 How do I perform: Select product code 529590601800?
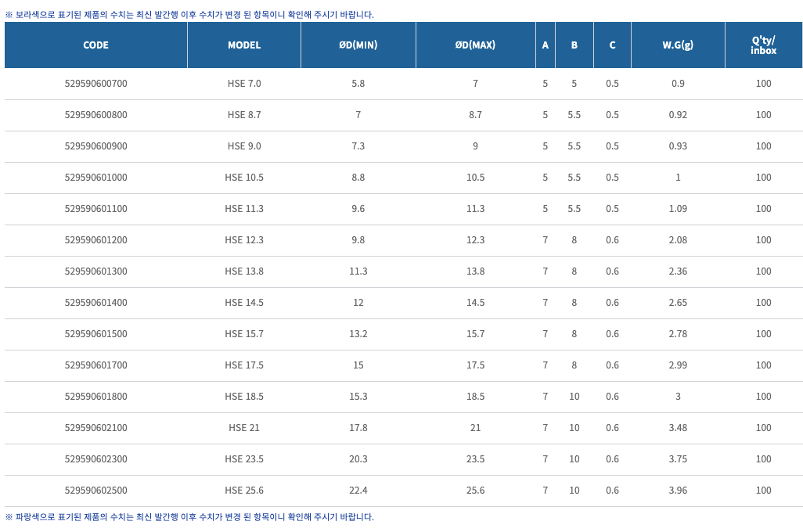95,397
